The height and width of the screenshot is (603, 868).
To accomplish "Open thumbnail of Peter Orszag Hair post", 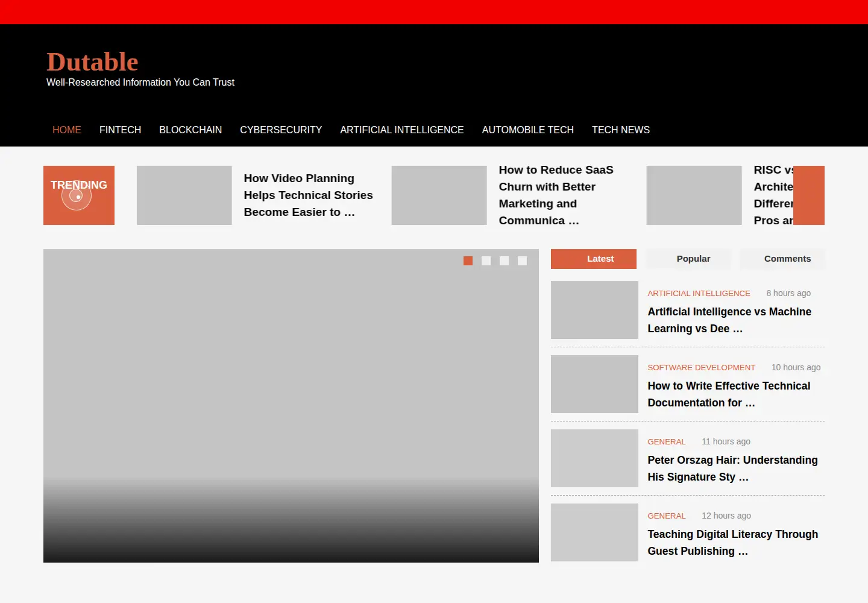I will pyautogui.click(x=594, y=458).
